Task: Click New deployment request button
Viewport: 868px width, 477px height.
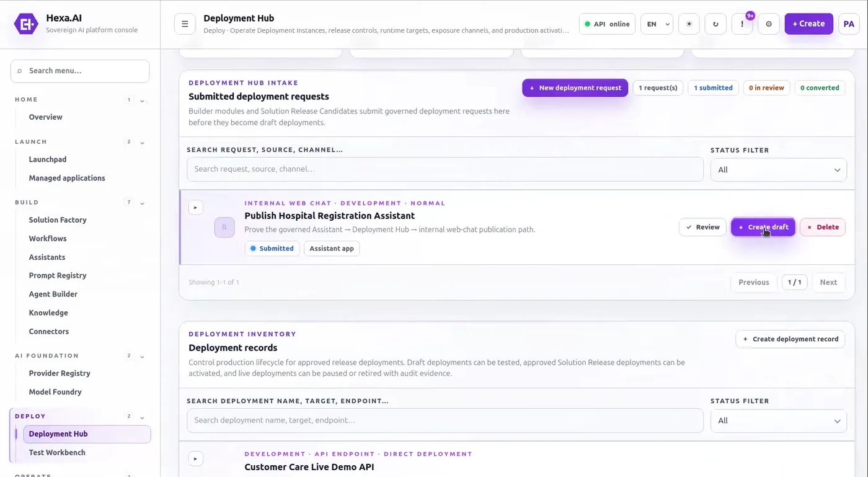Action: pos(575,87)
